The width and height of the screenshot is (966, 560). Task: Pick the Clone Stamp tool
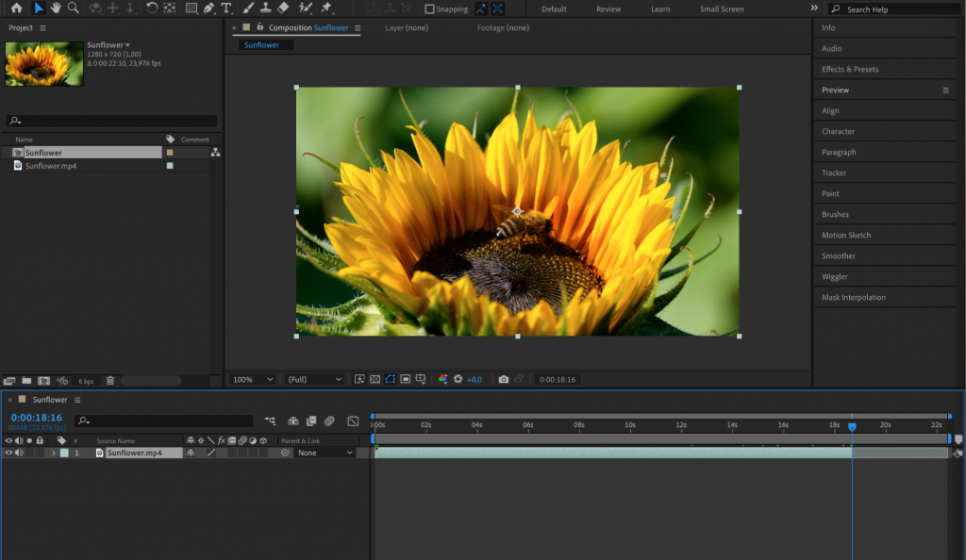click(x=265, y=8)
